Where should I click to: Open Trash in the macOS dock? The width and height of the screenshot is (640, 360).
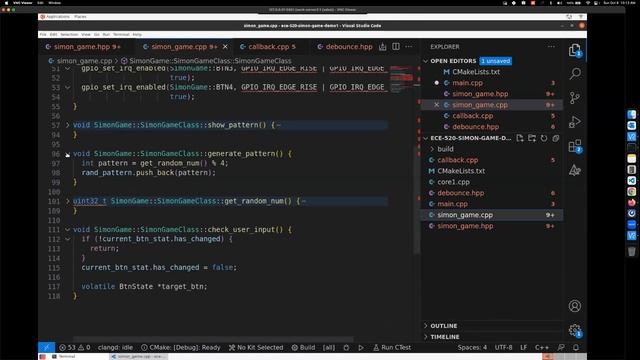point(631,251)
